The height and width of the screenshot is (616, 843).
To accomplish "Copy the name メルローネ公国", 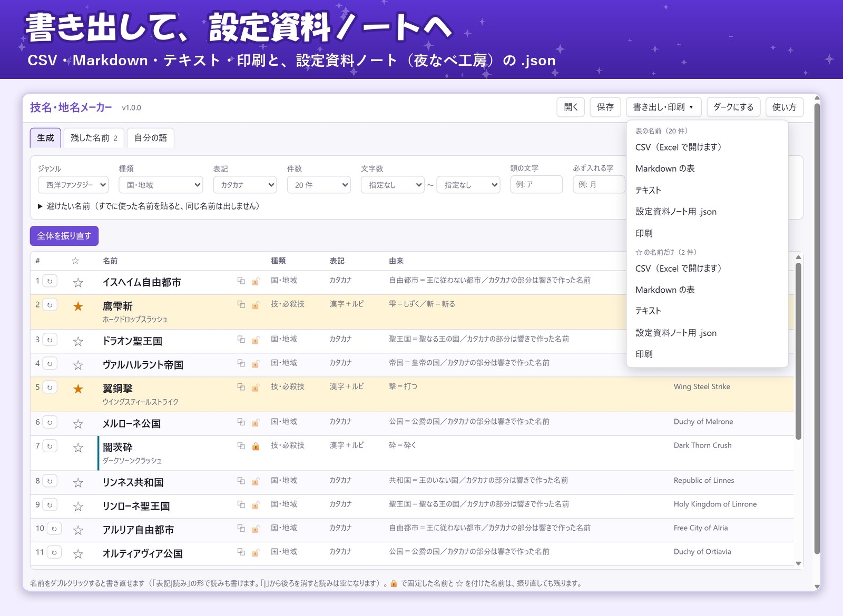I will 241,422.
